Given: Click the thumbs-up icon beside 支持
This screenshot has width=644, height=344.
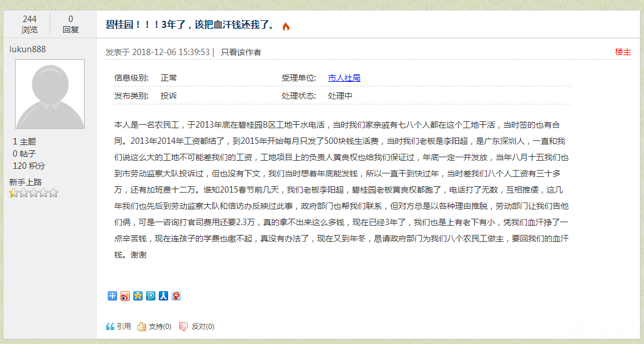Looking at the screenshot, I should click(x=141, y=326).
